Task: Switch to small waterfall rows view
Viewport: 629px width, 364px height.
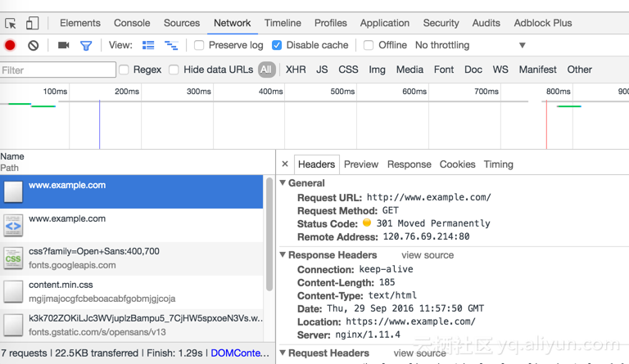Action: tap(171, 45)
